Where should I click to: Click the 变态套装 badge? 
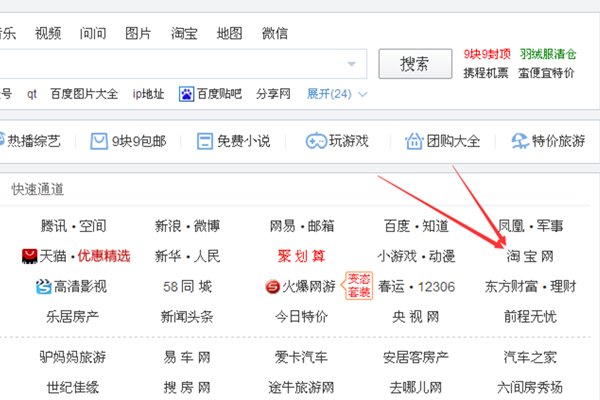(357, 286)
